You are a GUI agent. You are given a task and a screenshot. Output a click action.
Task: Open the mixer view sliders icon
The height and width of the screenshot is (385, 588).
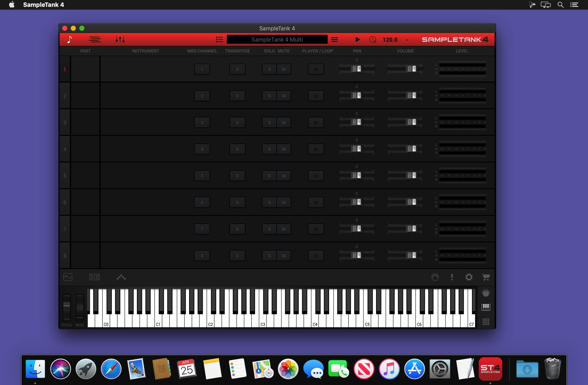coord(120,40)
